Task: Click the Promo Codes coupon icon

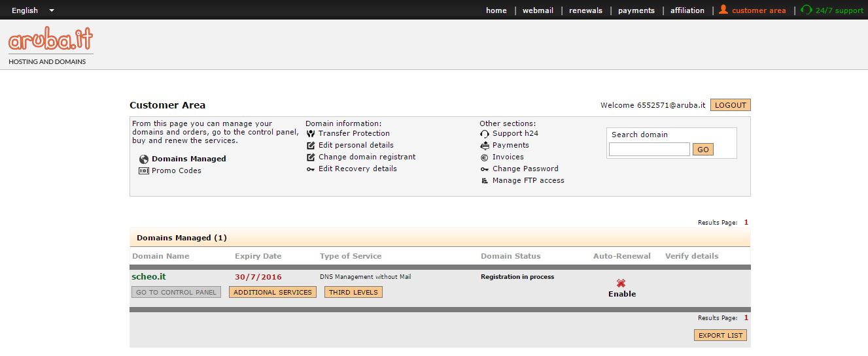Action: pyautogui.click(x=144, y=170)
